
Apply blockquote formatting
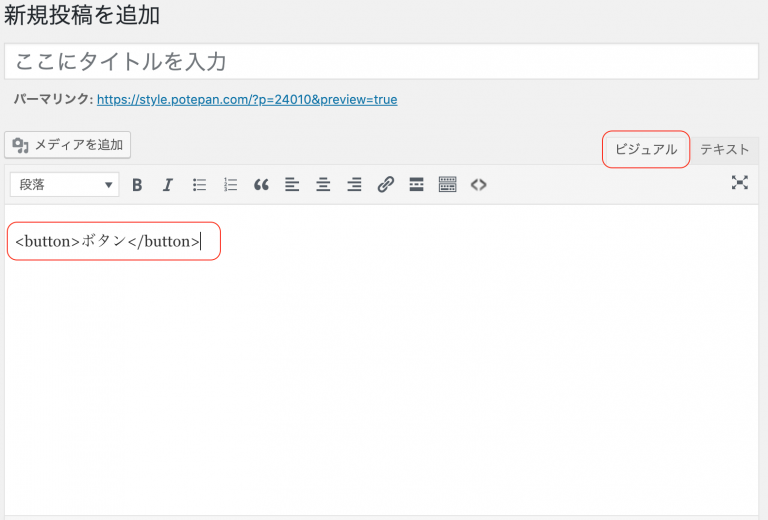point(261,185)
